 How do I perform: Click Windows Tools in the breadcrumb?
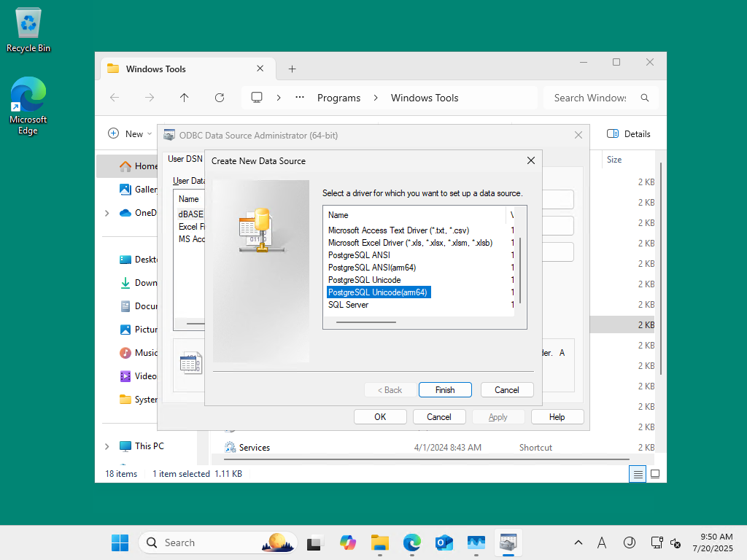click(425, 98)
